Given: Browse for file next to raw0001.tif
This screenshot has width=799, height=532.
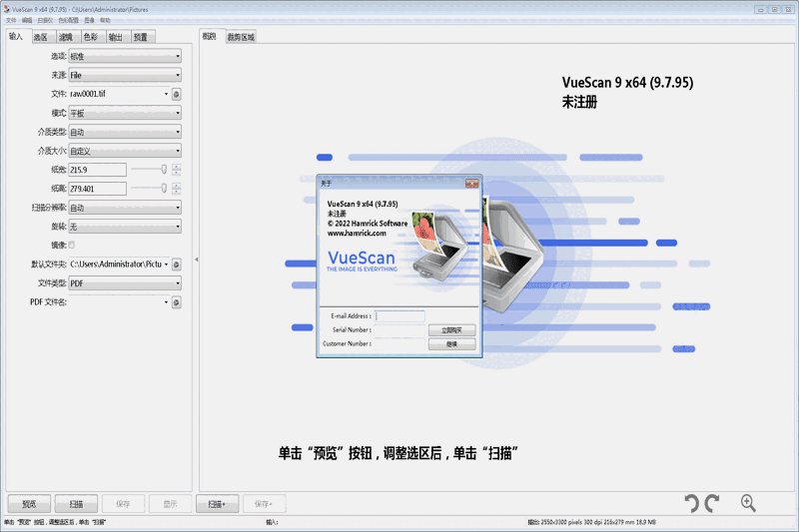Looking at the screenshot, I should coord(177,94).
